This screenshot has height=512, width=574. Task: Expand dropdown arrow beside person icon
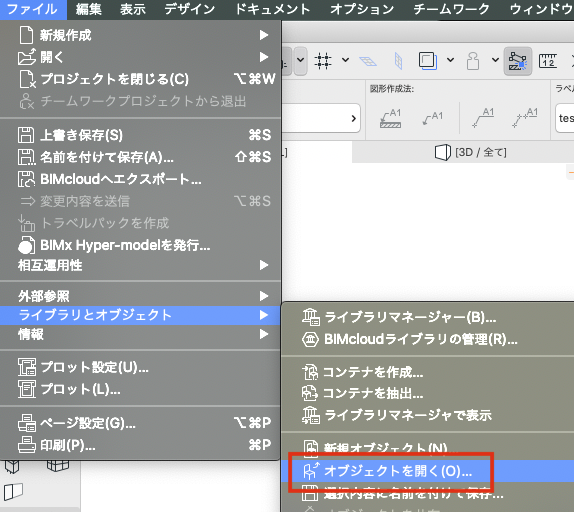495,60
